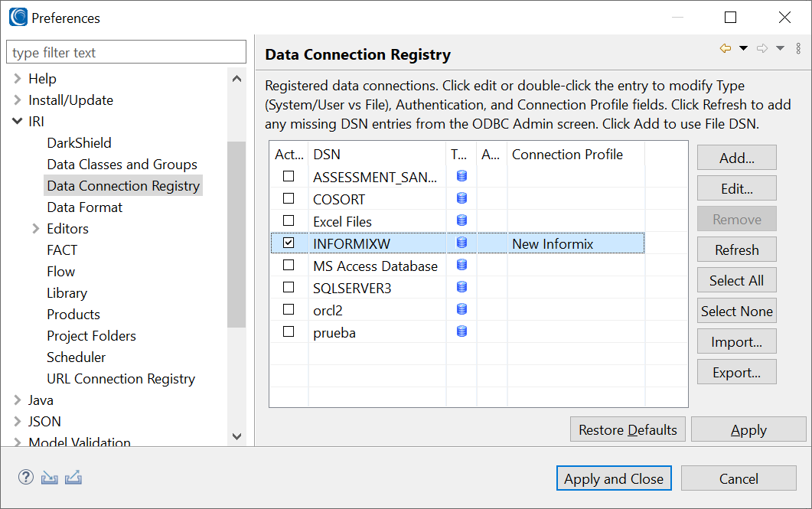Uncheck the INFORMIXW active checkbox

[x=289, y=243]
